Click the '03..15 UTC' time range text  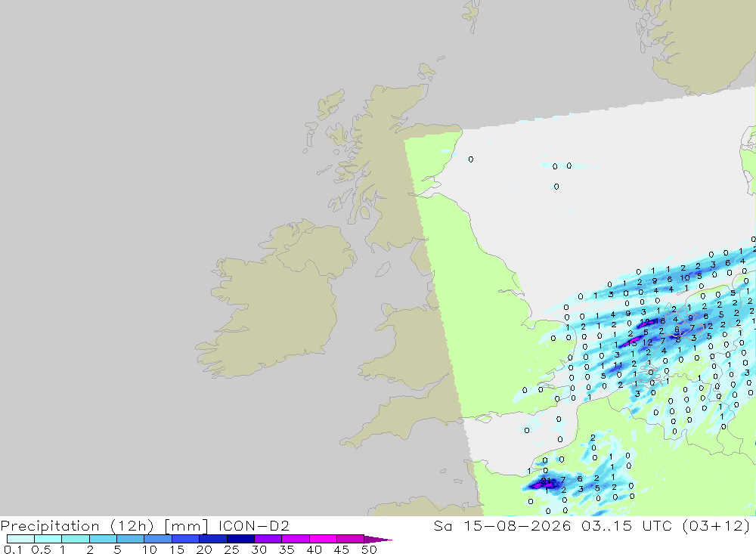(x=626, y=525)
